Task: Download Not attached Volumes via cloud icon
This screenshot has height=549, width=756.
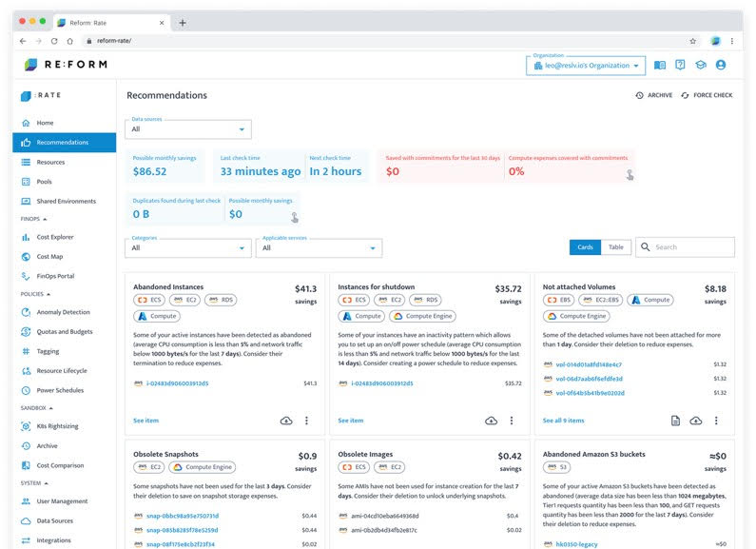Action: [x=696, y=421]
